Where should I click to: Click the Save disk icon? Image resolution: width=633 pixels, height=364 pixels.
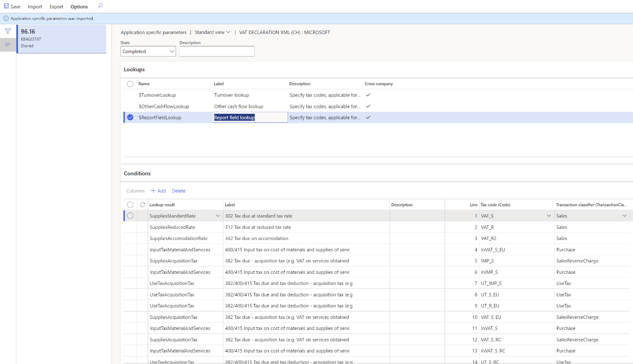[6, 7]
